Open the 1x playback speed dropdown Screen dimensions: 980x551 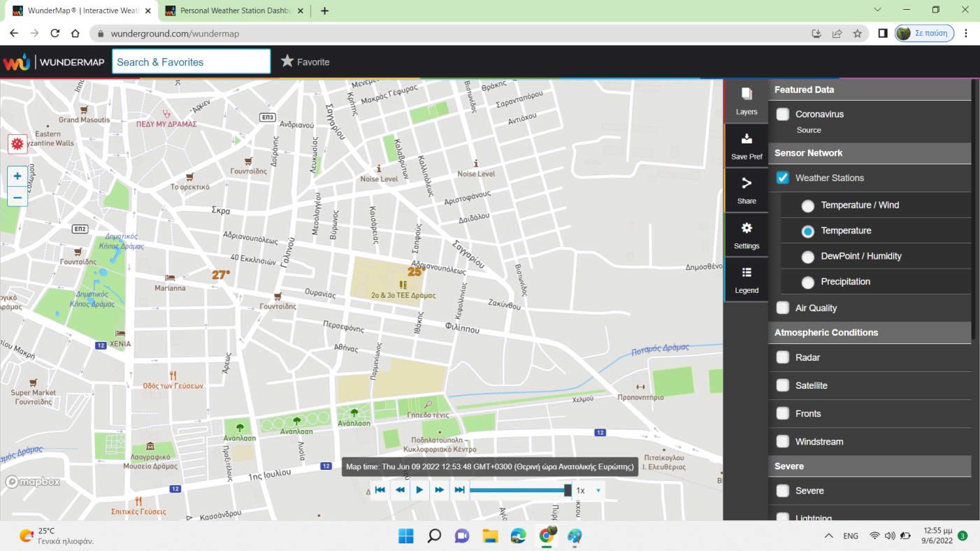[x=589, y=491]
